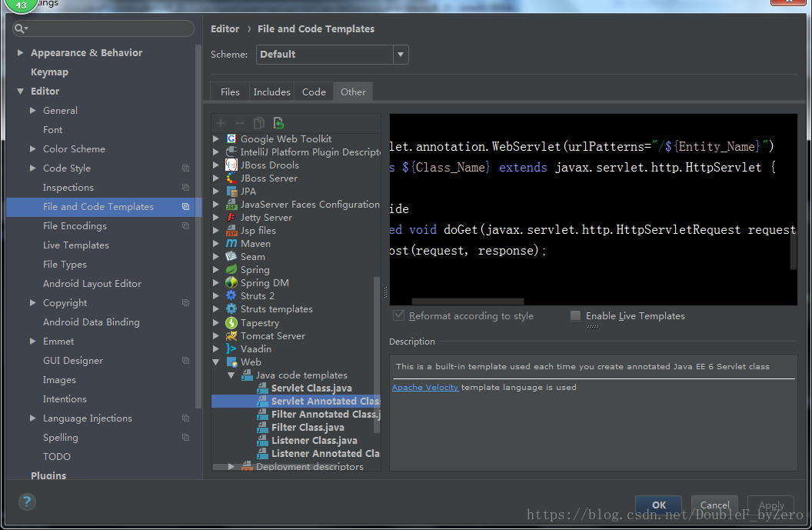The image size is (812, 530).
Task: Expand the Language Injections node
Action: (x=32, y=418)
